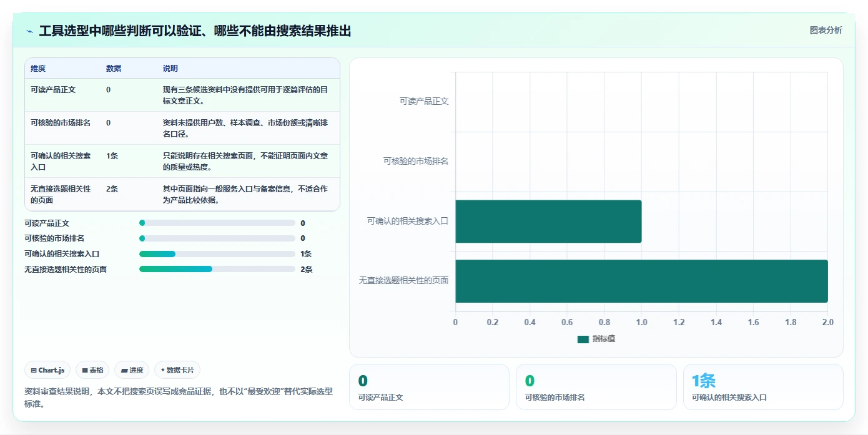Select the 数据卡片 tag chip
The width and height of the screenshot is (868, 435).
177,370
